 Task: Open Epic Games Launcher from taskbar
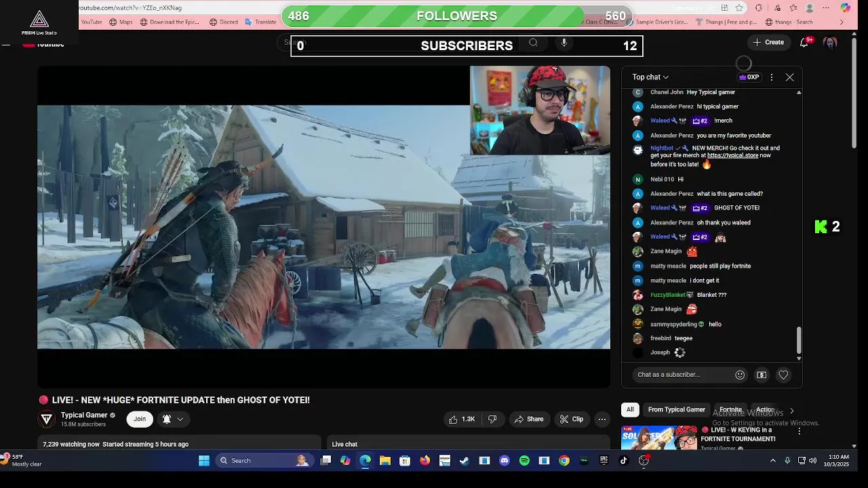point(604,461)
